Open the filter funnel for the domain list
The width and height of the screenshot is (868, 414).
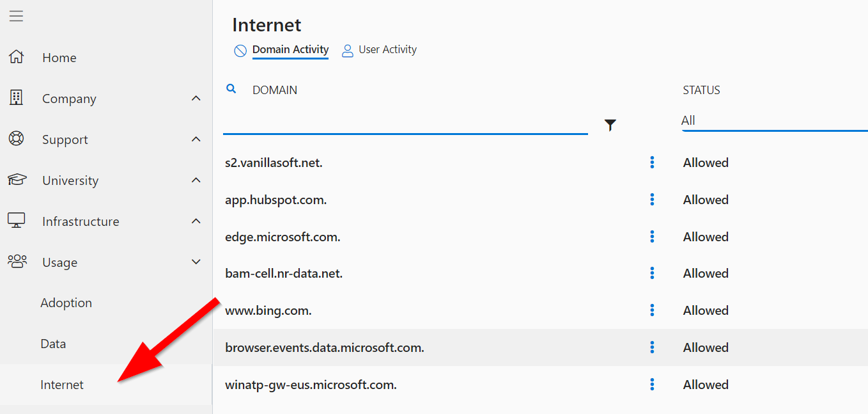coord(611,125)
